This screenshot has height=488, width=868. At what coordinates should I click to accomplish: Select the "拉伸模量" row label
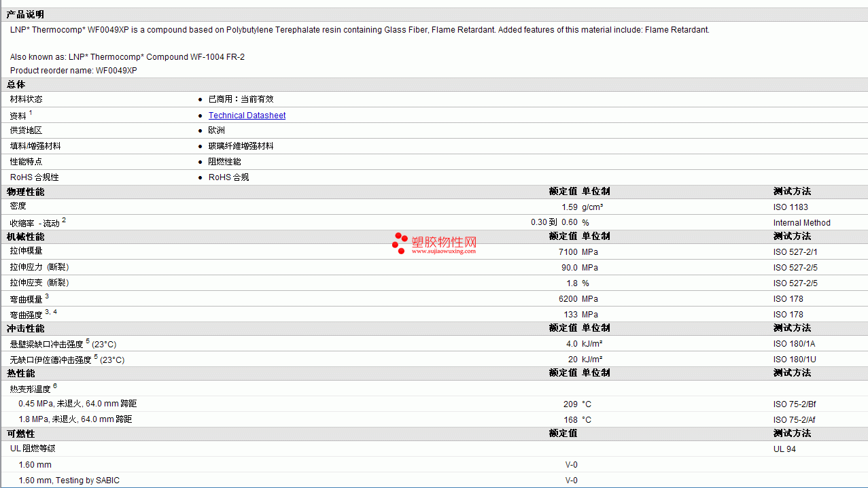click(x=26, y=251)
